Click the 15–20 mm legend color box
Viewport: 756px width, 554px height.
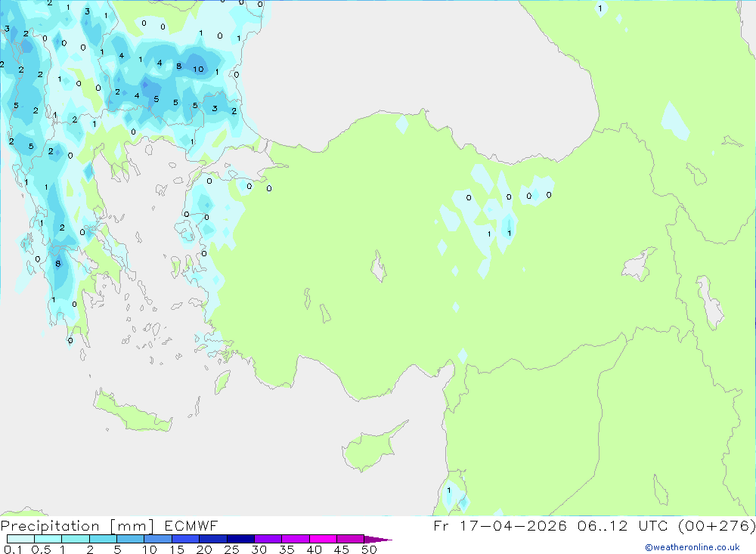pos(185,539)
